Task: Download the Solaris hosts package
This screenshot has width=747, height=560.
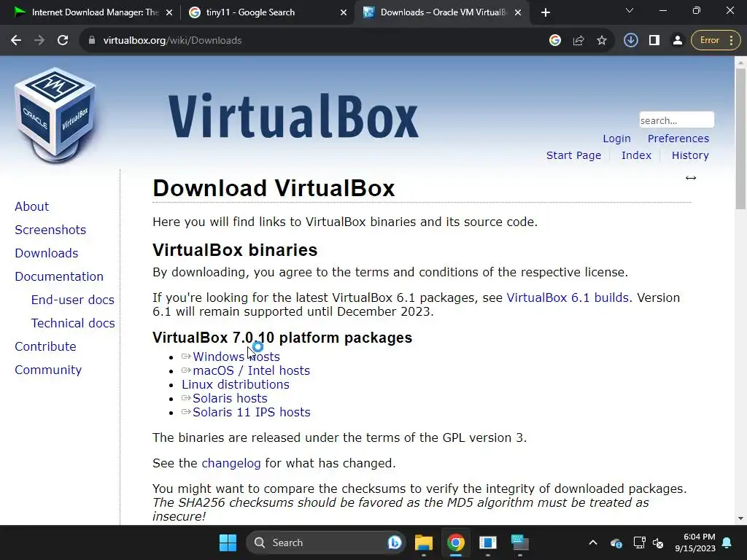Action: [230, 398]
